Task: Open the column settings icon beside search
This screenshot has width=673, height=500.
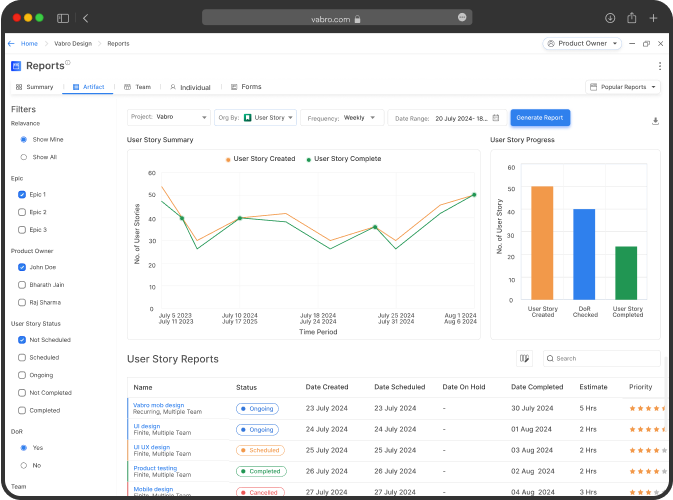Action: coord(524,358)
